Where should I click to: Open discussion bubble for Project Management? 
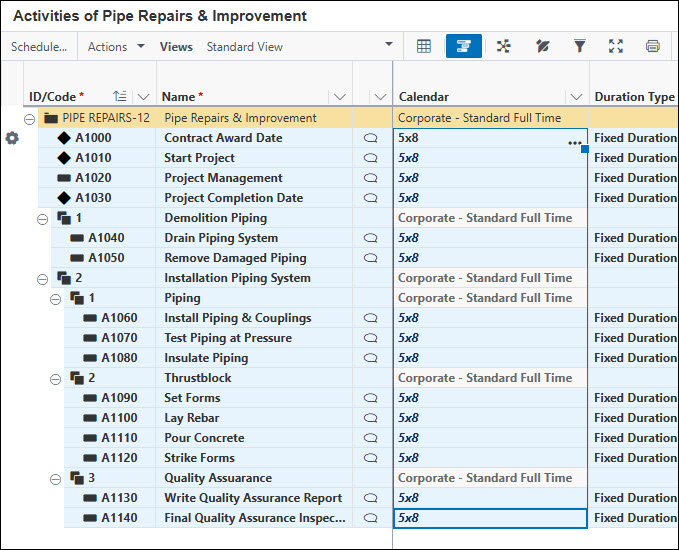click(371, 178)
